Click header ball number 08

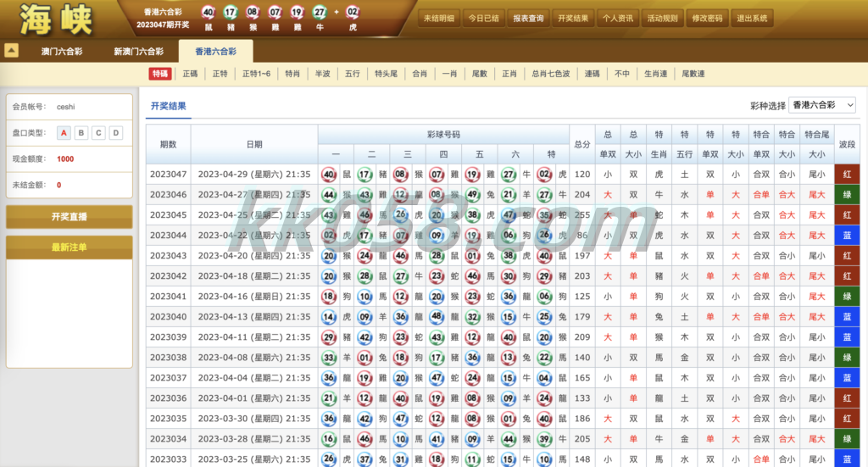point(253,12)
